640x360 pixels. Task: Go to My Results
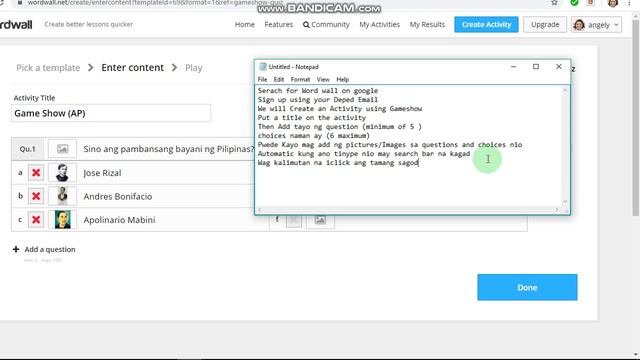click(x=427, y=24)
